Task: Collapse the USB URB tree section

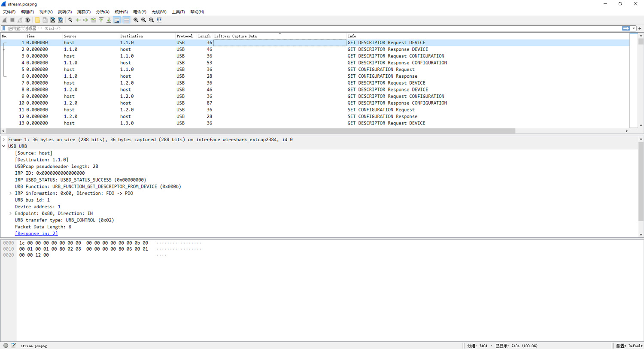Action: tap(4, 146)
